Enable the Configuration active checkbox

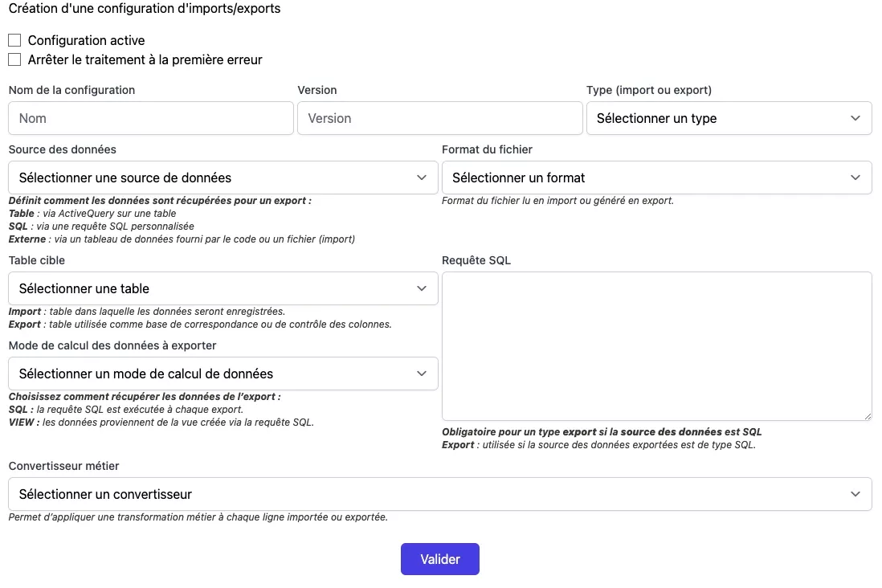(x=14, y=40)
